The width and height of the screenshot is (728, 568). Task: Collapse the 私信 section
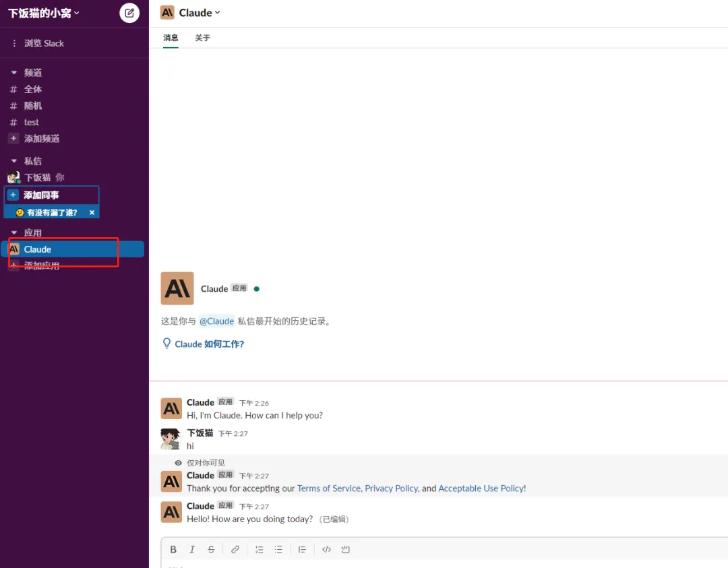(14, 161)
